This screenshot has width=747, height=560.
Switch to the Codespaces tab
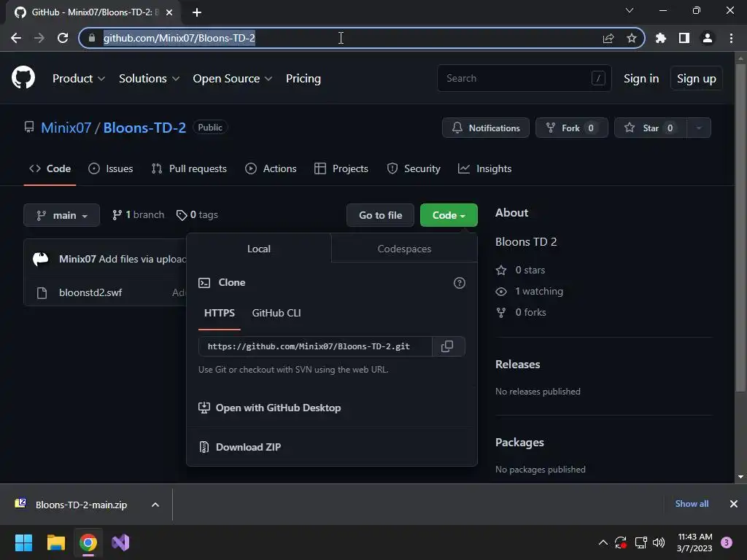click(x=404, y=249)
